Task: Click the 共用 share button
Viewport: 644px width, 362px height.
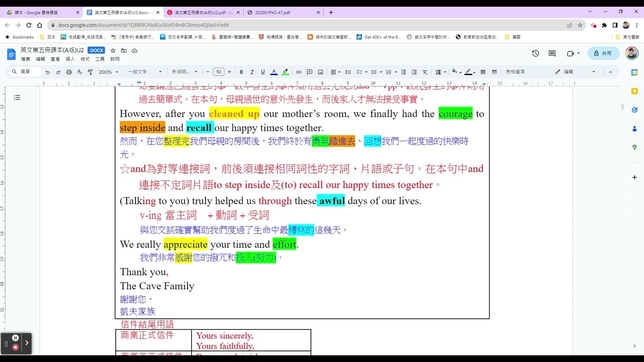Action: point(603,53)
